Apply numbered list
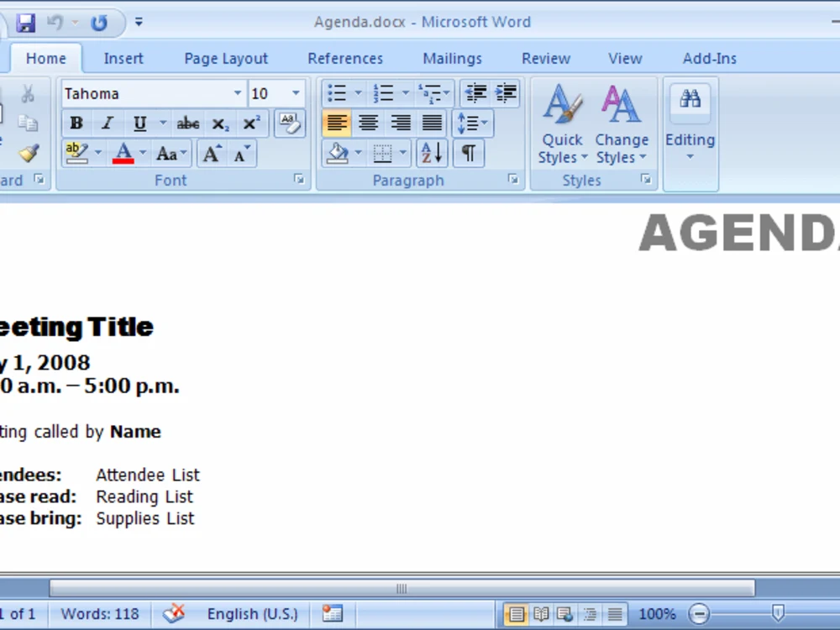The height and width of the screenshot is (630, 840). point(384,93)
